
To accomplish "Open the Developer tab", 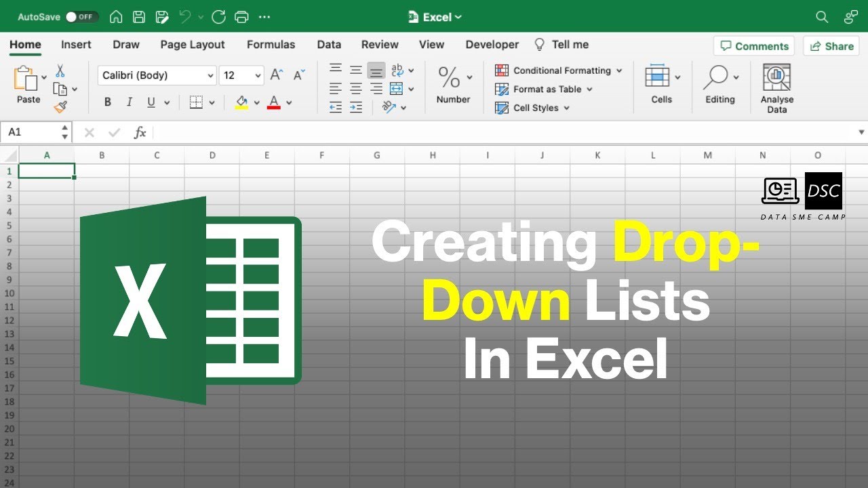I will point(492,45).
